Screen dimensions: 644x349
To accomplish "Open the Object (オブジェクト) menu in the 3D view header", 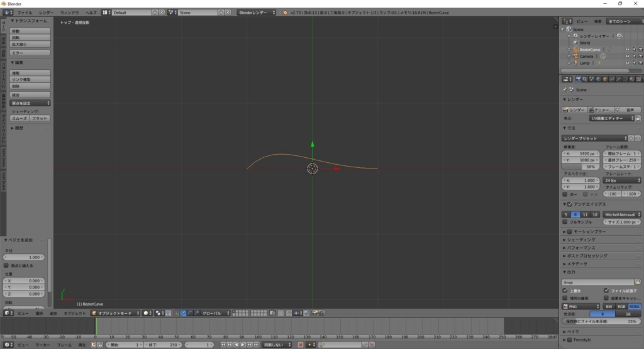I will coord(75,313).
